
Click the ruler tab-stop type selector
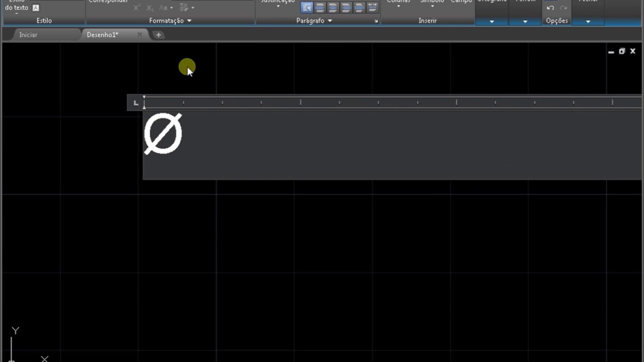135,103
